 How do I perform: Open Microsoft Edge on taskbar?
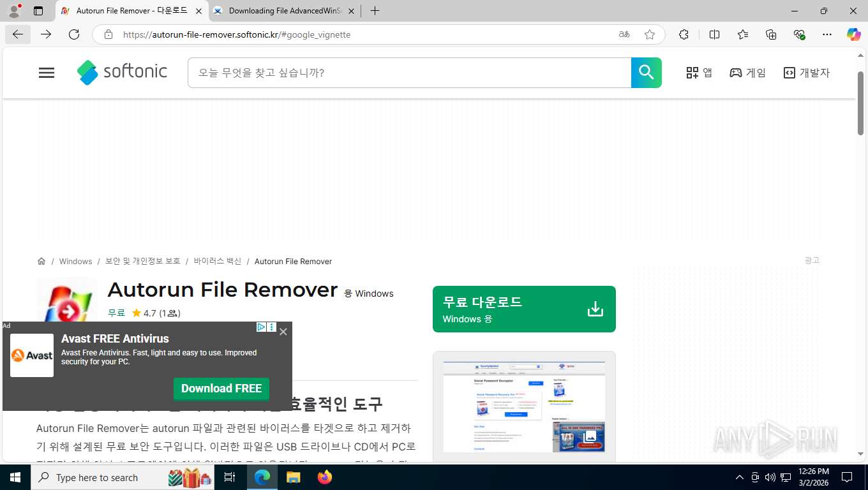click(x=262, y=477)
